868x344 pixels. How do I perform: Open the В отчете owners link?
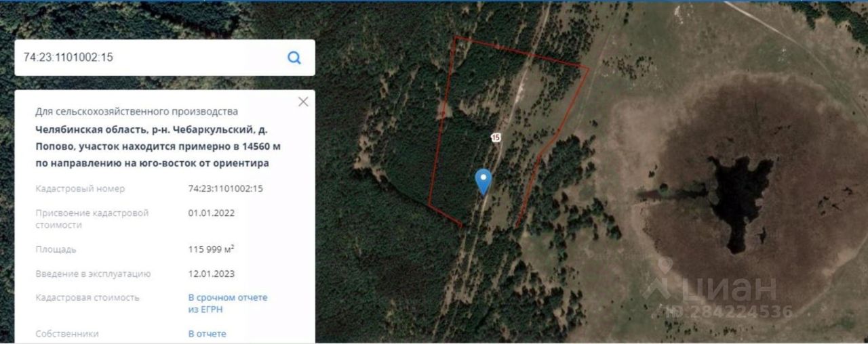207,334
